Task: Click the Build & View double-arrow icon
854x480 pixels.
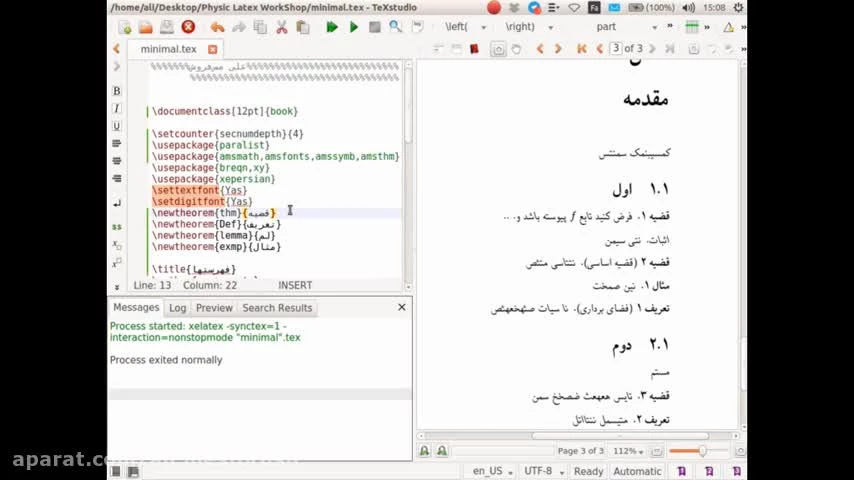Action: [331, 27]
